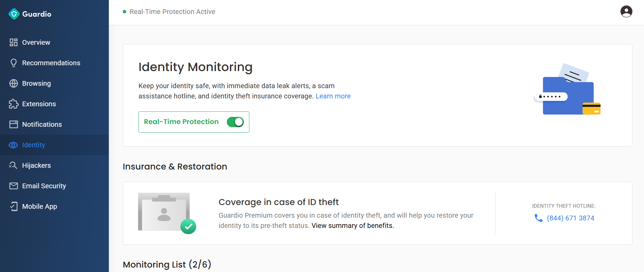Click the Real-Time Protection Active status text
Screen dimensions: 644x272
(172, 12)
